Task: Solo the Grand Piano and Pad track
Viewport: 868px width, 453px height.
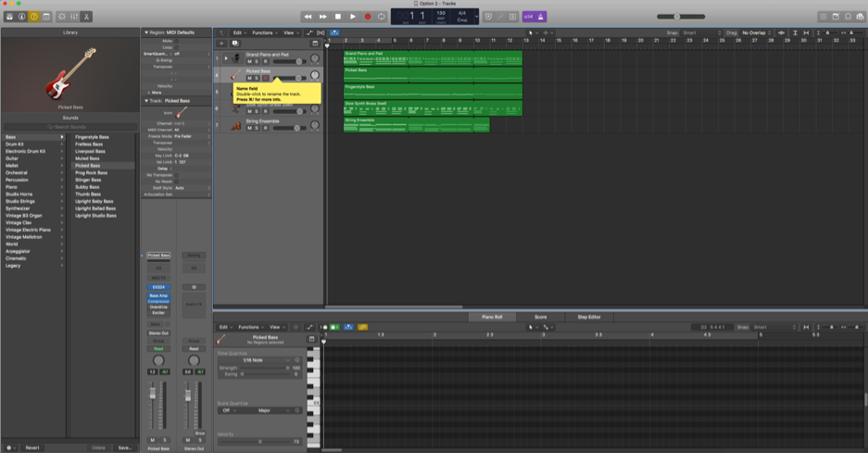Action: pyautogui.click(x=257, y=61)
